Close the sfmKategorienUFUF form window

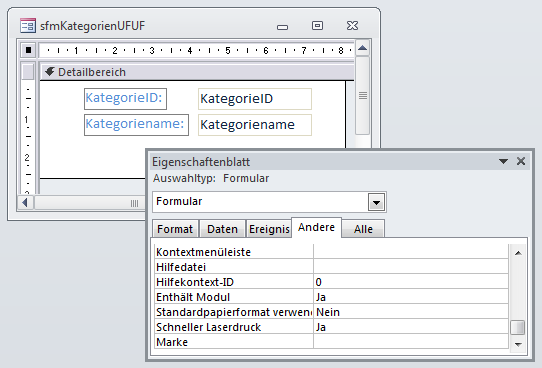coord(352,26)
